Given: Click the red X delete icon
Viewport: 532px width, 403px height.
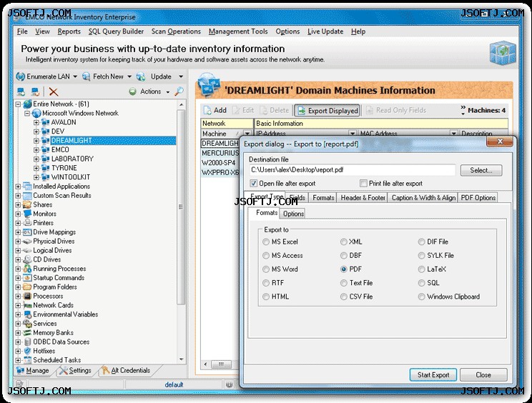Looking at the screenshot, I should click(53, 91).
